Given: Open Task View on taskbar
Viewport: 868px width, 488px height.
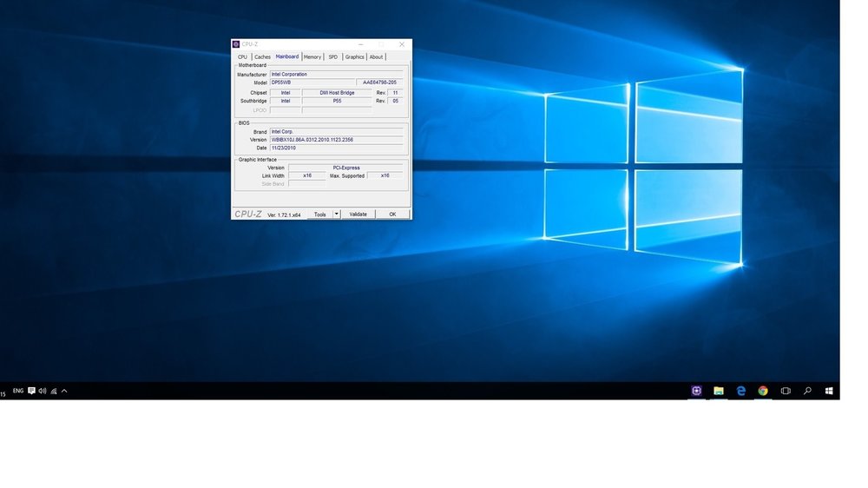Looking at the screenshot, I should [x=786, y=391].
